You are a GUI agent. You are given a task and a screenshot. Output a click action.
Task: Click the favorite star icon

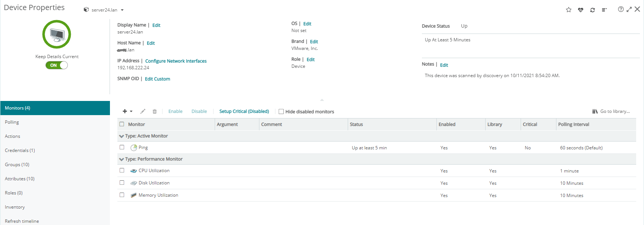[568, 10]
